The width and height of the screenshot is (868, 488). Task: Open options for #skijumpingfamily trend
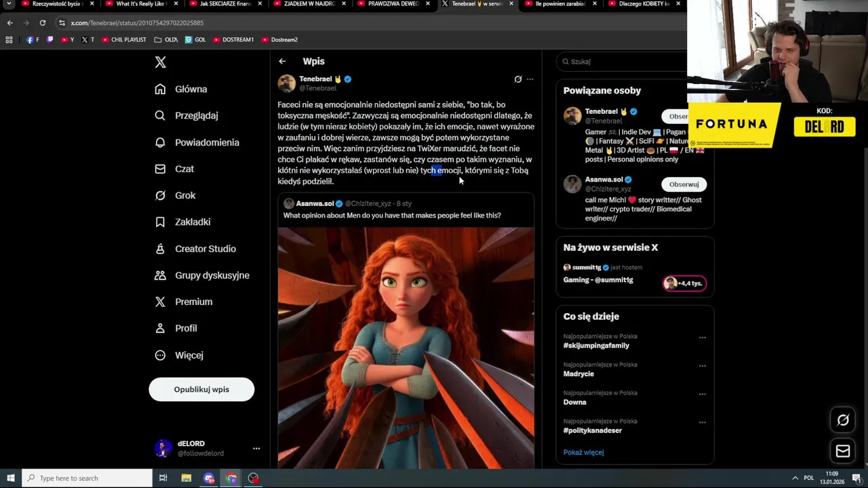pos(703,338)
